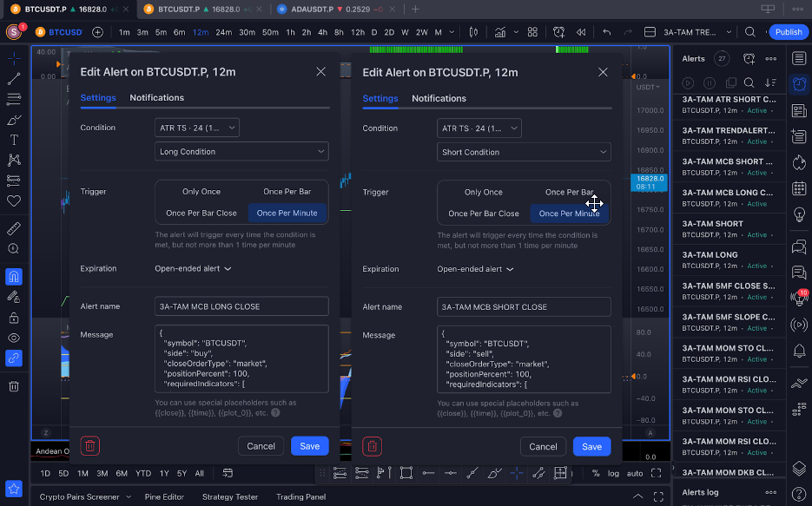The width and height of the screenshot is (812, 506).
Task: Open ATR TS condition dropdown in right dialog
Action: 479,128
